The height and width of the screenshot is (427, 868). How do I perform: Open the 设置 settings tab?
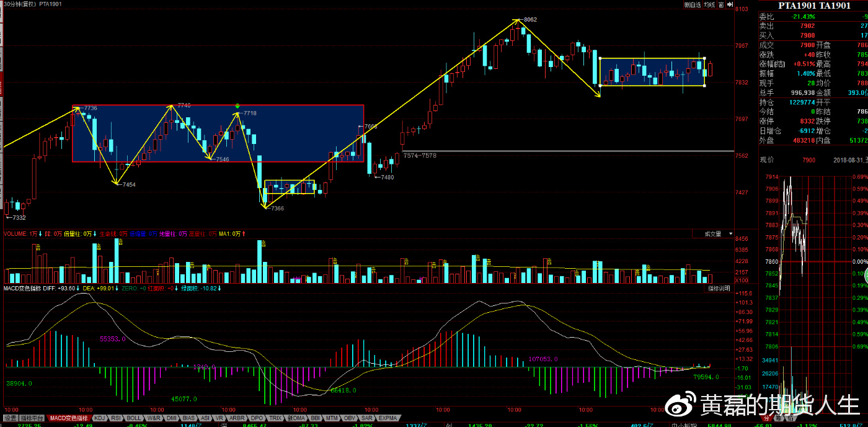pyautogui.click(x=11, y=418)
